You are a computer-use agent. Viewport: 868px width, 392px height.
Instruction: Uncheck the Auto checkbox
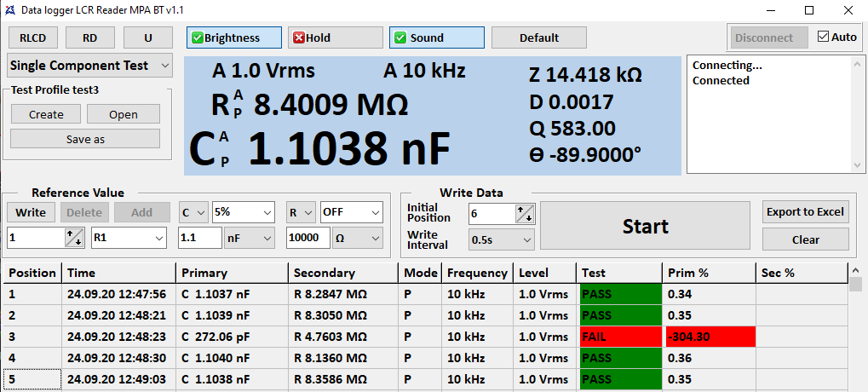823,37
